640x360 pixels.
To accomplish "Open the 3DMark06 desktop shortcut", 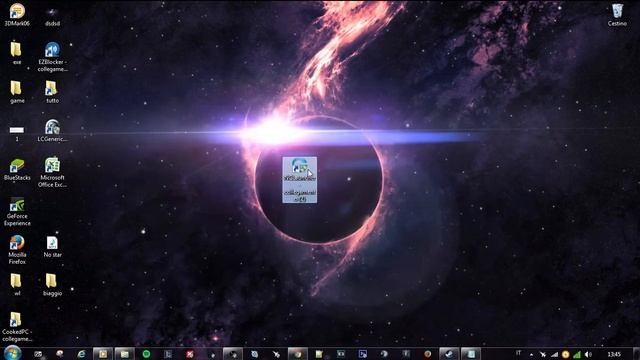I will [17, 14].
